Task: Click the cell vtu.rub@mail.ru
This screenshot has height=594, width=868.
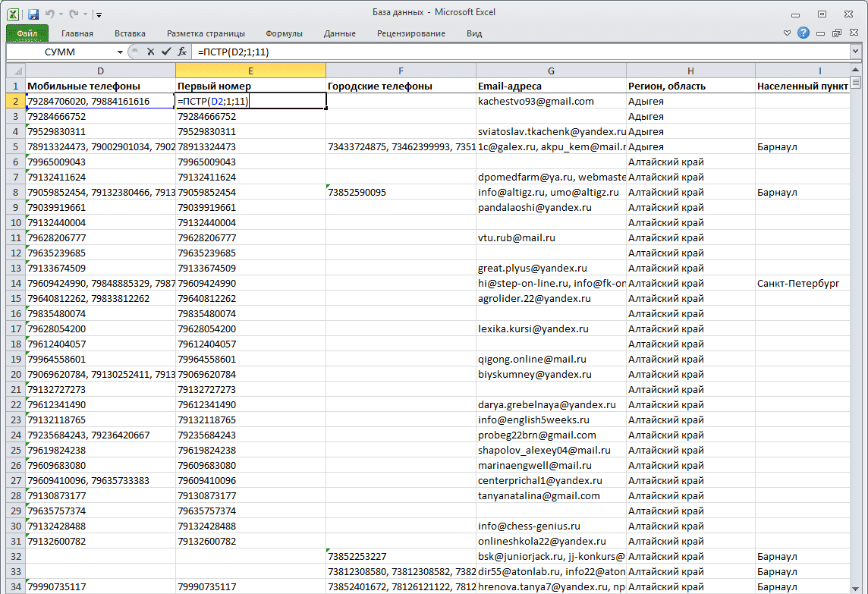Action: click(x=551, y=238)
